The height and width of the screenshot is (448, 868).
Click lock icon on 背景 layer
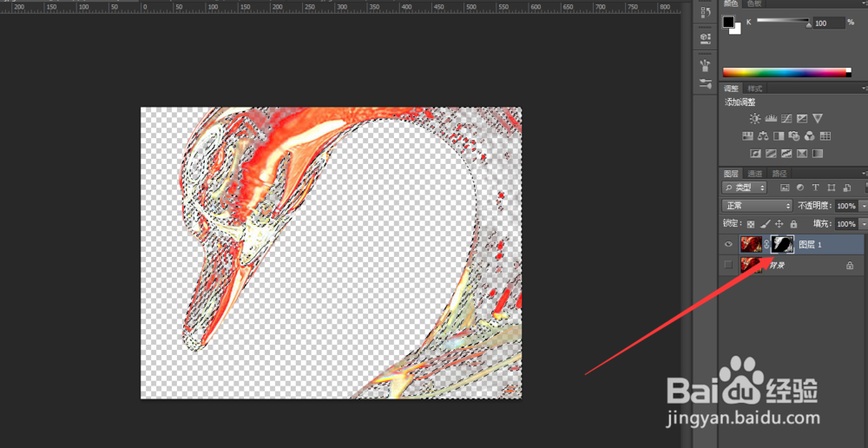pos(849,266)
